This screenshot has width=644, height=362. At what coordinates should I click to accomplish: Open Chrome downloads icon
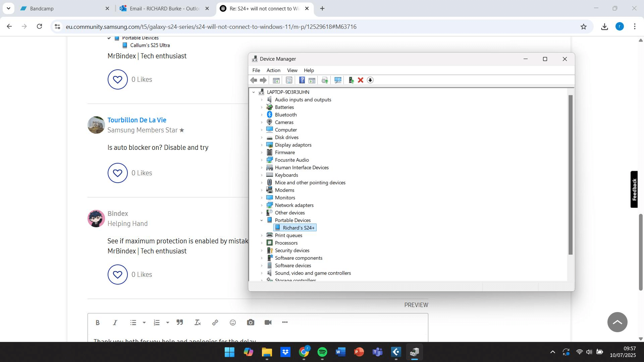point(604,27)
